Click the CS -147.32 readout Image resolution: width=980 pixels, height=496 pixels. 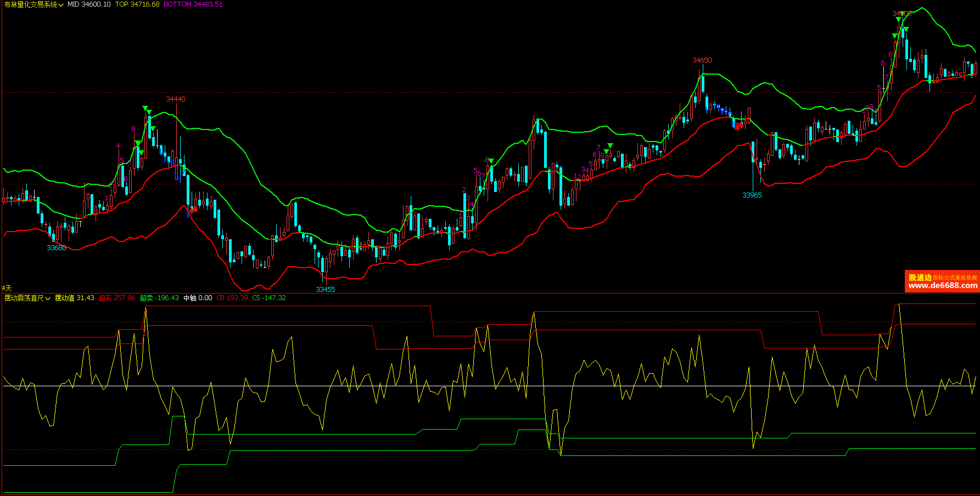click(269, 298)
